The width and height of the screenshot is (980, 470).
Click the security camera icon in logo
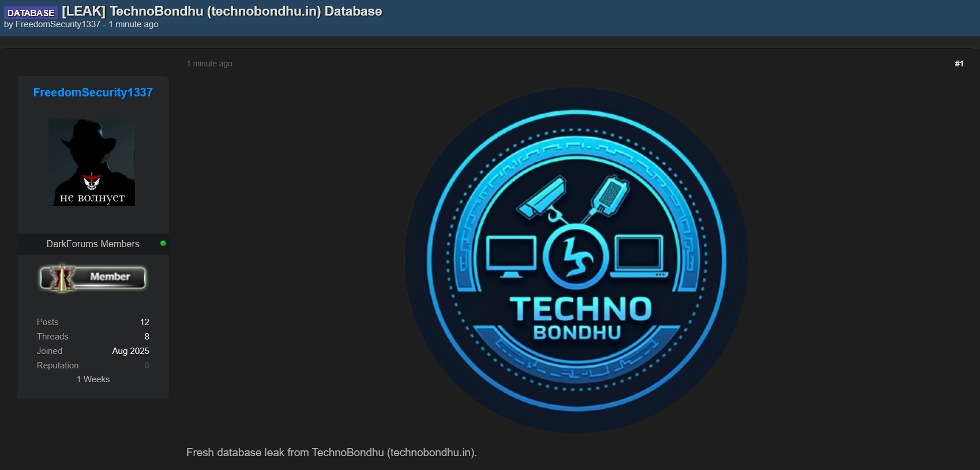[543, 197]
